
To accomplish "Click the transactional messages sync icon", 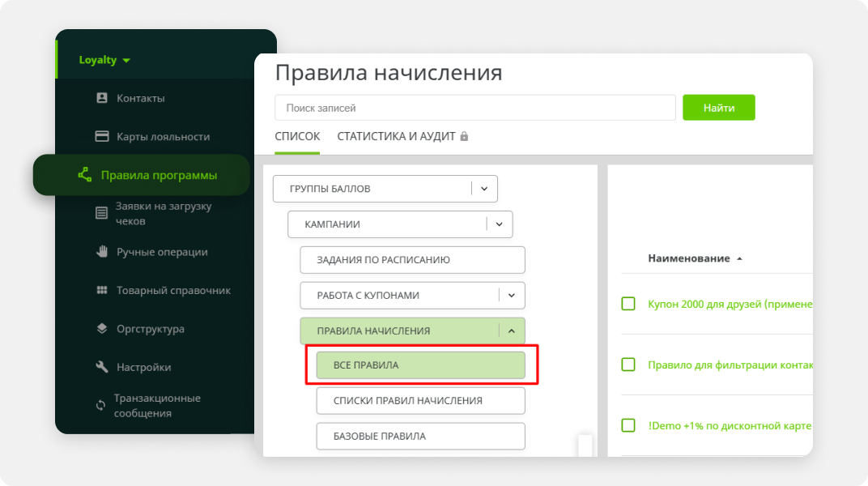I will [x=100, y=405].
